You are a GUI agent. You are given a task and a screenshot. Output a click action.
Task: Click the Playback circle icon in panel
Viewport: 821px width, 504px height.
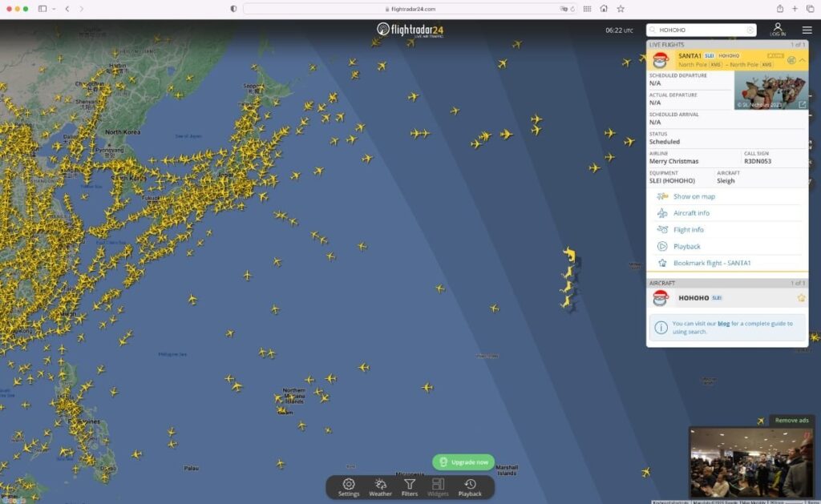coord(662,247)
